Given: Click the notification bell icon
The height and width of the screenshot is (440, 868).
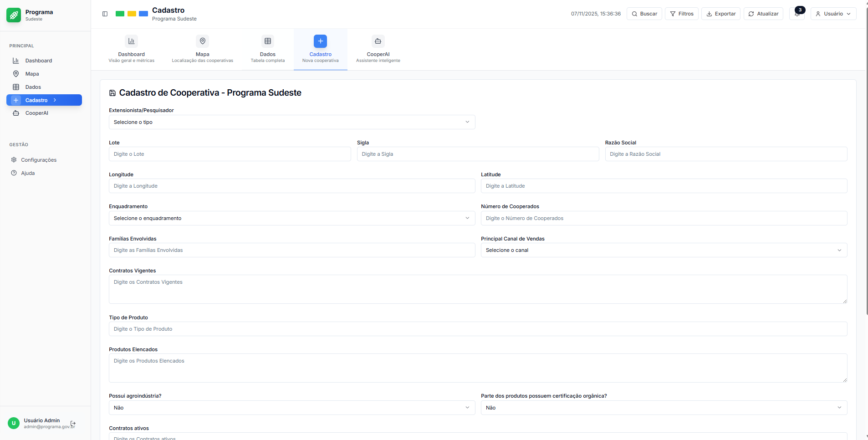Looking at the screenshot, I should [797, 14].
